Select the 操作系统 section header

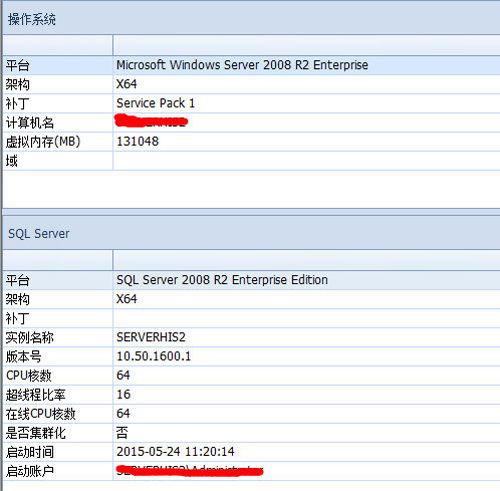pos(32,19)
